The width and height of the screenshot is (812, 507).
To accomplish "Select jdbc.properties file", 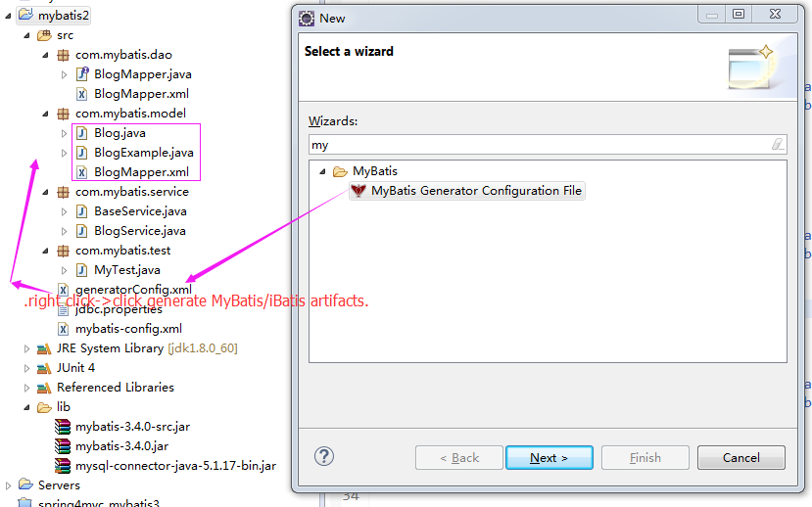I will [119, 309].
